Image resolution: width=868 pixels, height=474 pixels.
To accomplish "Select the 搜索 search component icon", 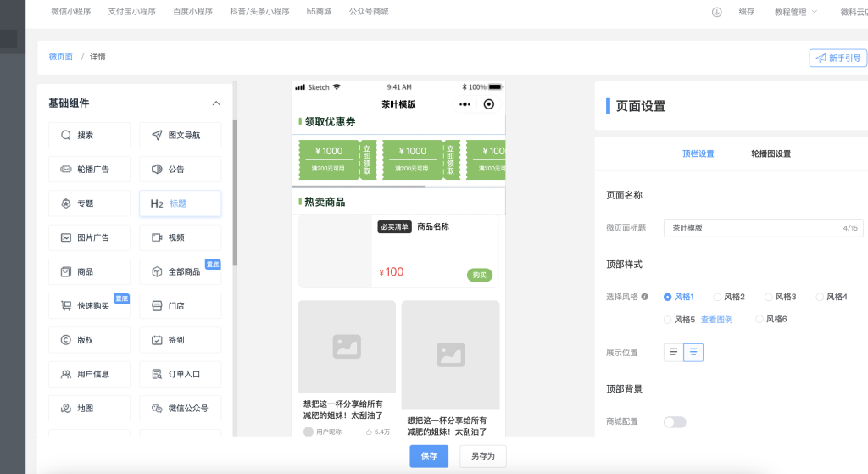I will click(66, 135).
